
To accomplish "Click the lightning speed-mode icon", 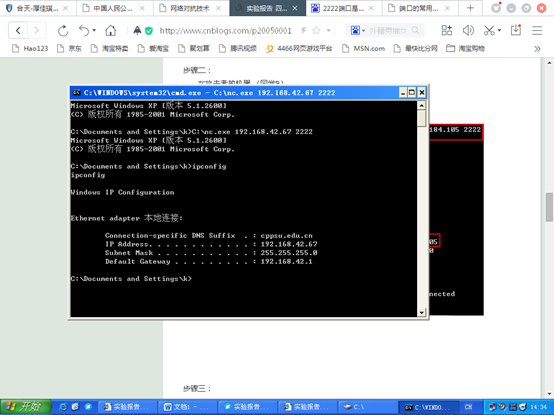I will pos(303,31).
